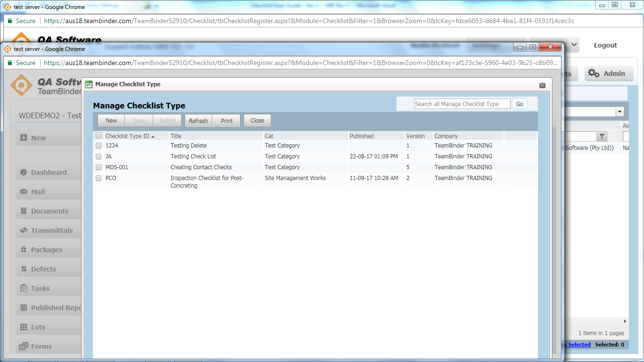Select the "Testing Check List" title cell
The width and height of the screenshot is (644, 362).
(193, 156)
